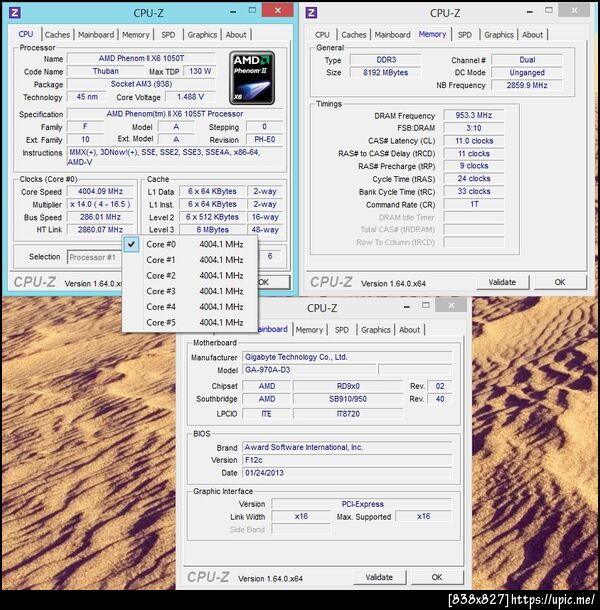Click the Bus Speed value 286.01 MHz

pos(100,217)
